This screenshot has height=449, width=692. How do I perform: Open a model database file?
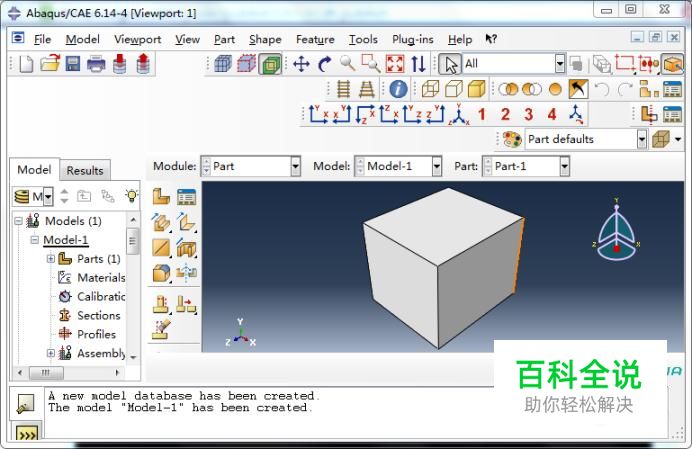click(x=50, y=63)
